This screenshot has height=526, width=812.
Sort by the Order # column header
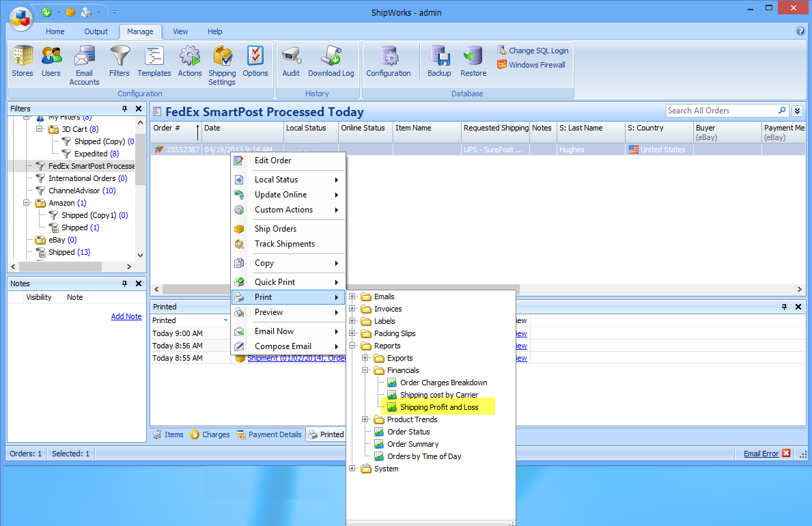click(176, 132)
